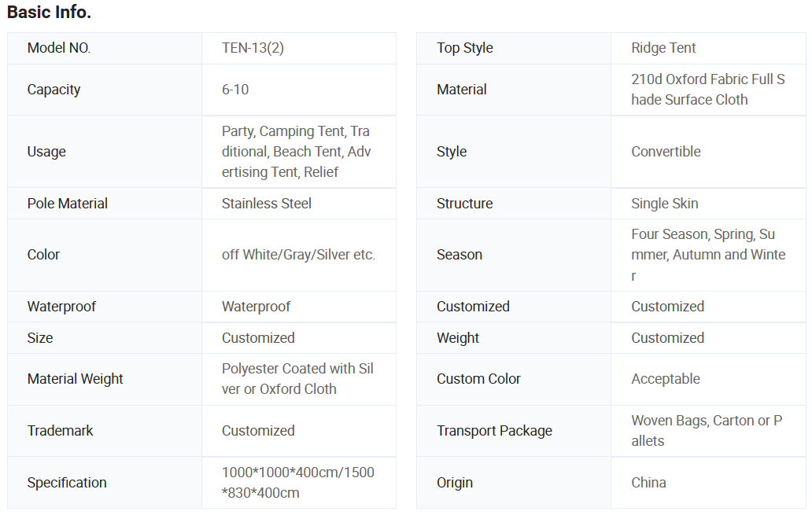Click the Basic Info. heading
This screenshot has height=515, width=812.
49,13
